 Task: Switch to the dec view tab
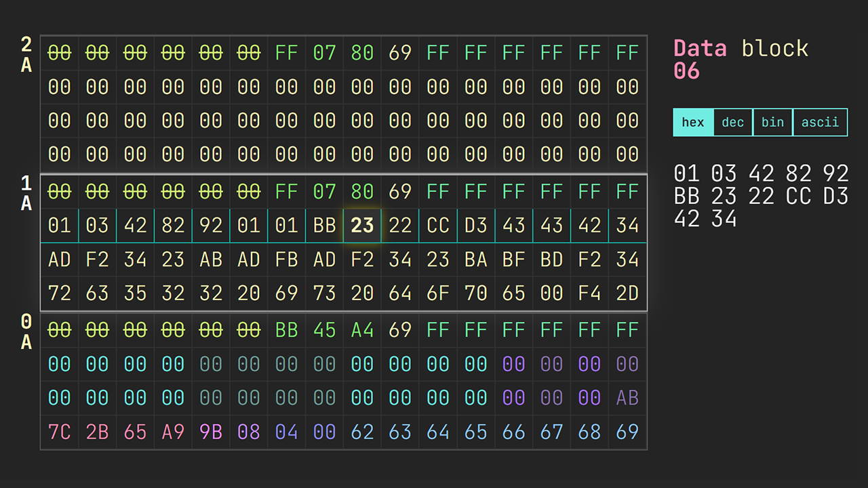(x=733, y=123)
